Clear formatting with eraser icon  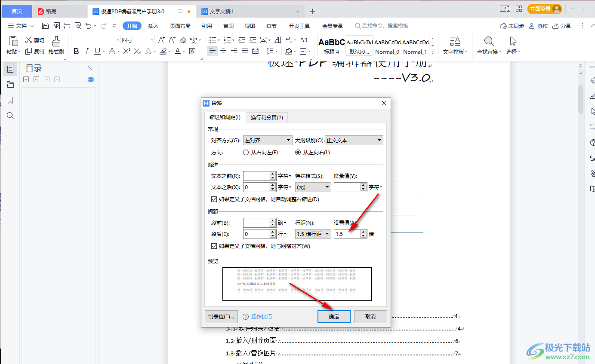[x=183, y=40]
